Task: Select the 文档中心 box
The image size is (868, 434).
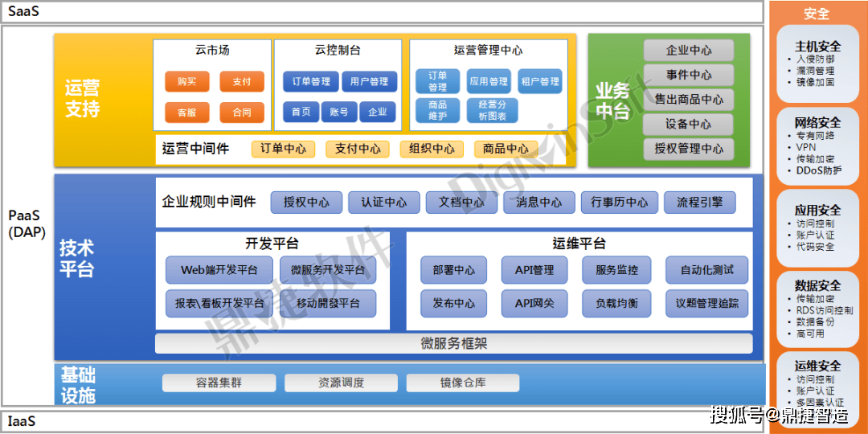Action: [461, 203]
